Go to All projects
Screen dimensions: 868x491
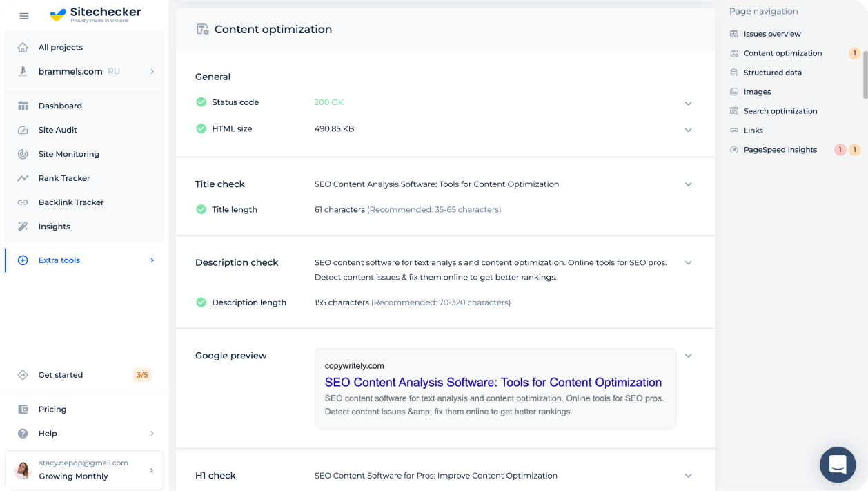coord(60,48)
